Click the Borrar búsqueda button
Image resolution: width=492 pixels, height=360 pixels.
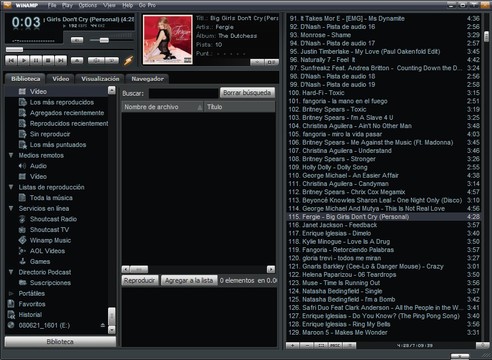coord(247,93)
